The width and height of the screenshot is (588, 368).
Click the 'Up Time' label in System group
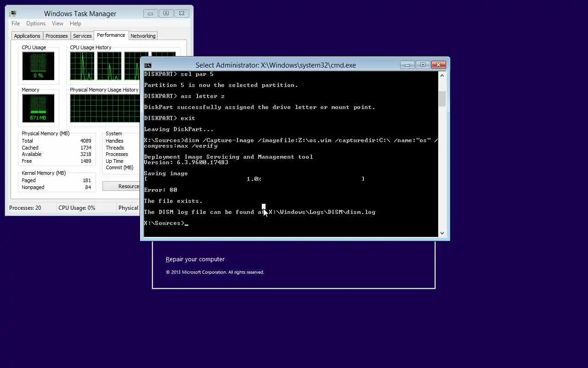[114, 161]
